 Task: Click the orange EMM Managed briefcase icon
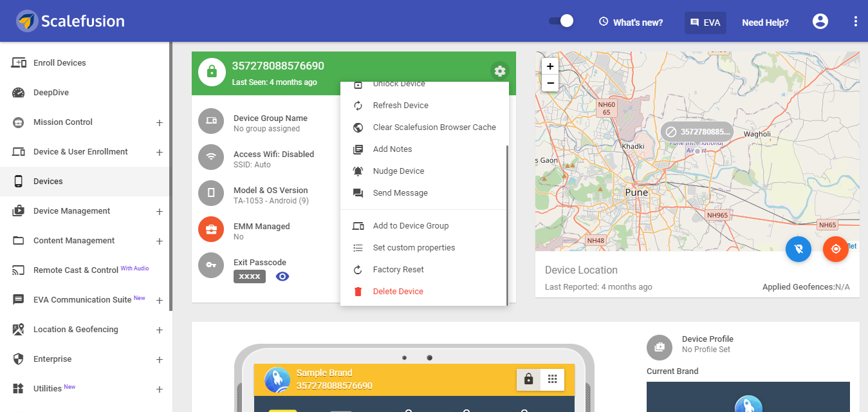211,229
